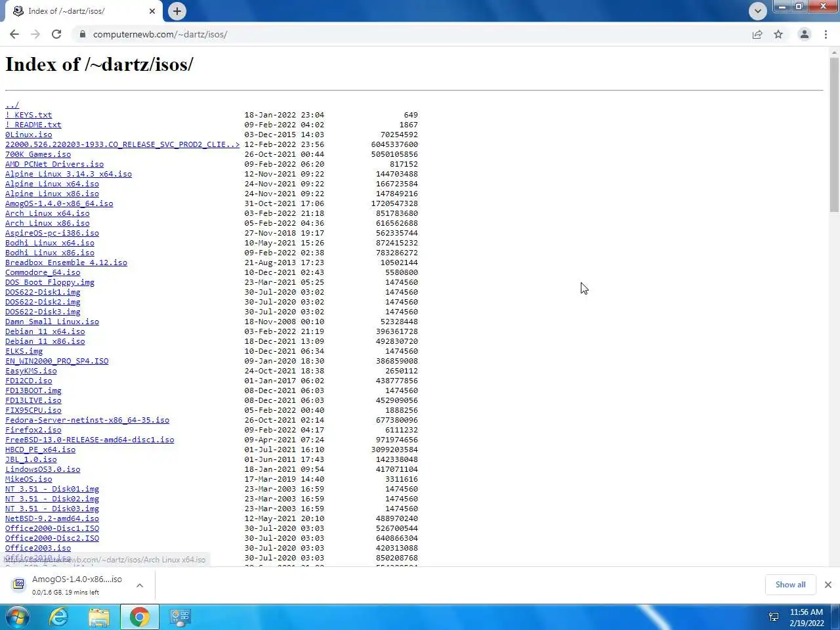The height and width of the screenshot is (630, 840).
Task: Download Office2003.iso
Action: click(38, 548)
